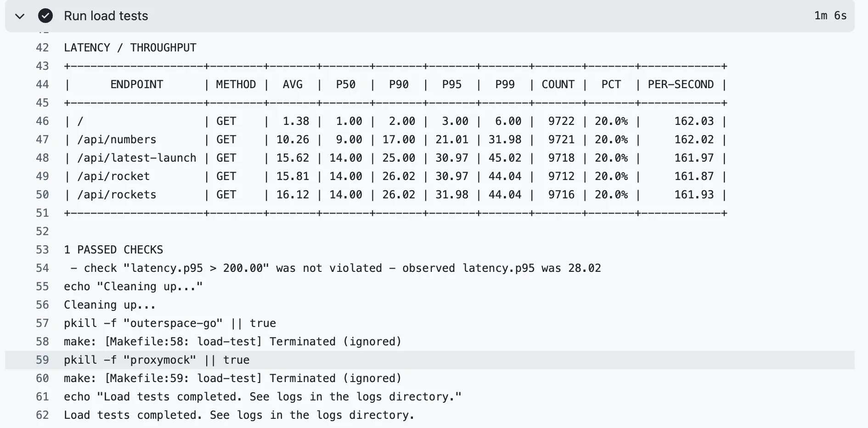Click the 1 PASSED CHECKS log line

pyautogui.click(x=113, y=249)
